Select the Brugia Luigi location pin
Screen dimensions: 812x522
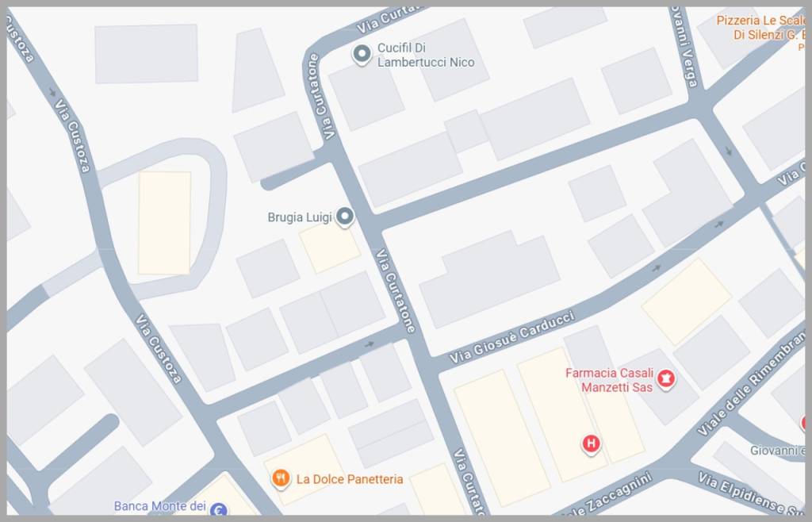(x=345, y=217)
